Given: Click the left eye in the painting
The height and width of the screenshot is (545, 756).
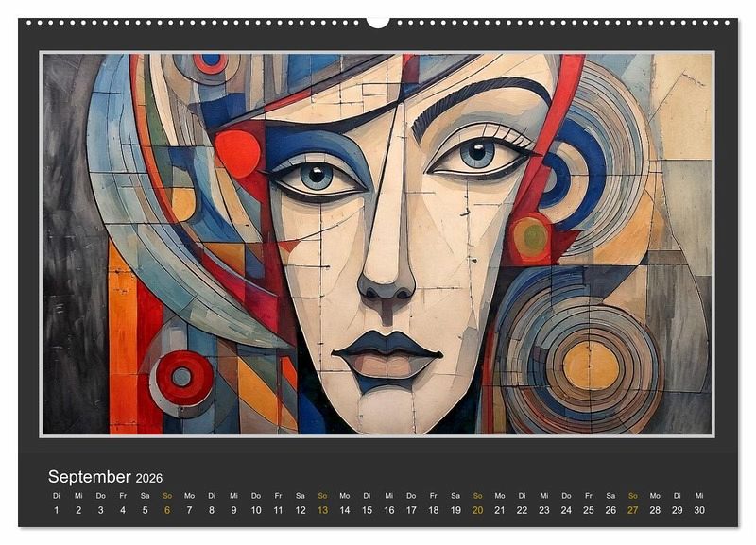Looking at the screenshot, I should coord(316,175).
